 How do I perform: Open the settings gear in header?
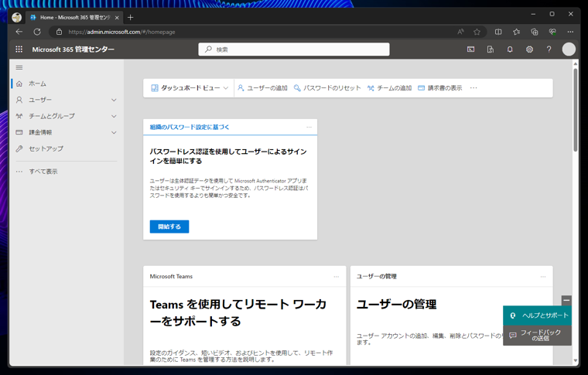(x=529, y=49)
